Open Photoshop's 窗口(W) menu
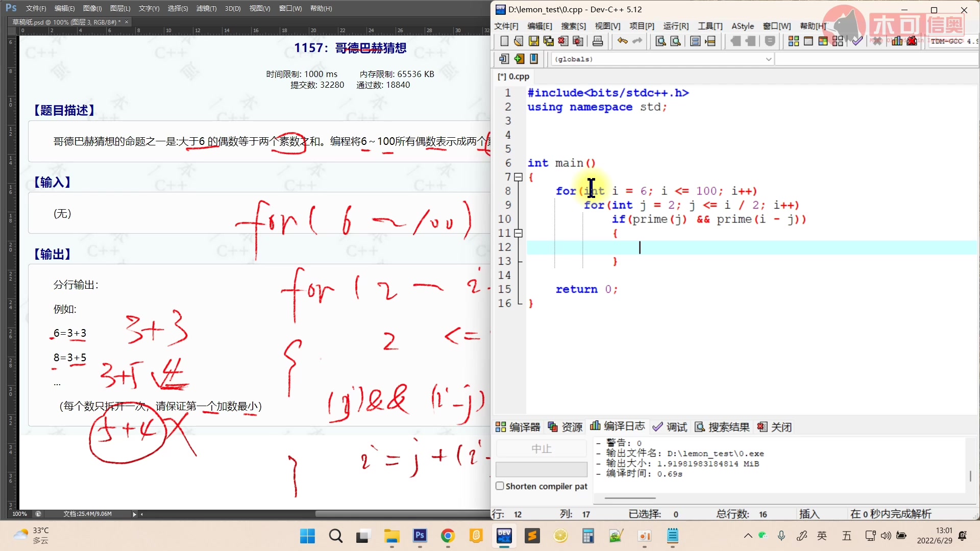 [x=290, y=8]
